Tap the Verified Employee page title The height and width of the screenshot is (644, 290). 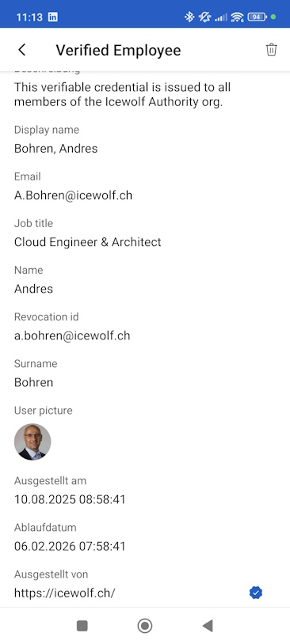[119, 50]
